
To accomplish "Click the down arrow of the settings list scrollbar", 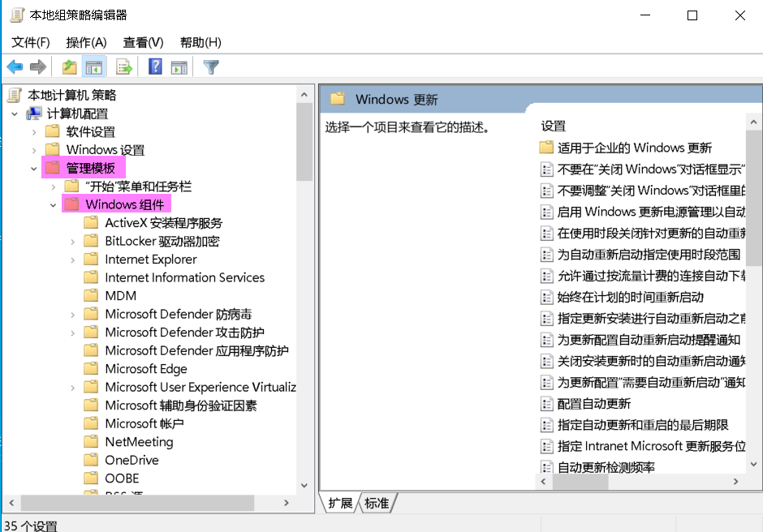I will [x=754, y=465].
